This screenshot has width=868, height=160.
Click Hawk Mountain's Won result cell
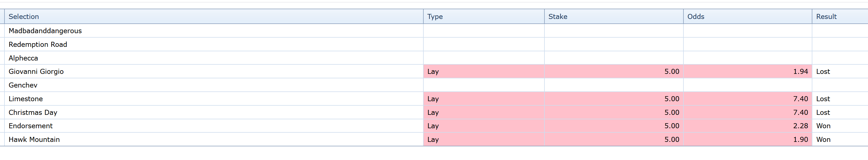pos(823,139)
